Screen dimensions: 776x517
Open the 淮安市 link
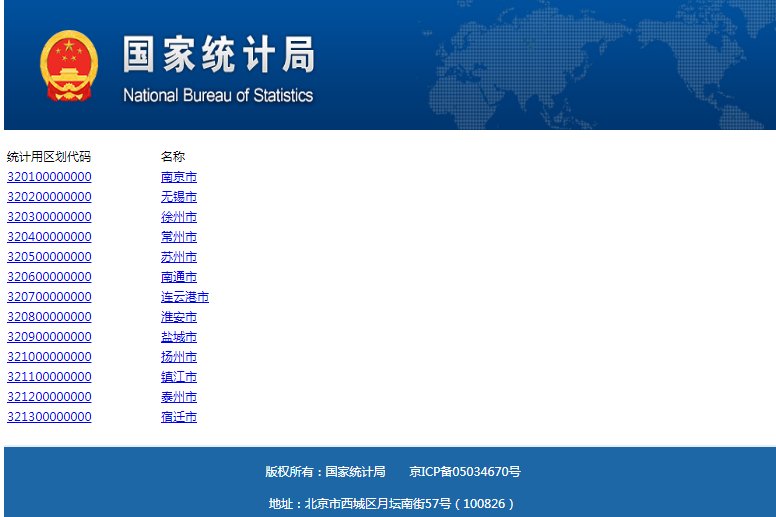tap(179, 317)
